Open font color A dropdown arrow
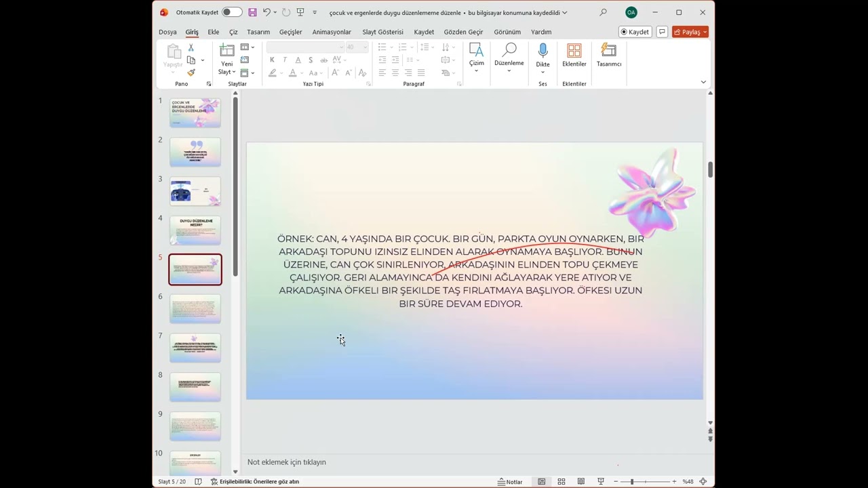Image resolution: width=868 pixels, height=488 pixels. 302,73
